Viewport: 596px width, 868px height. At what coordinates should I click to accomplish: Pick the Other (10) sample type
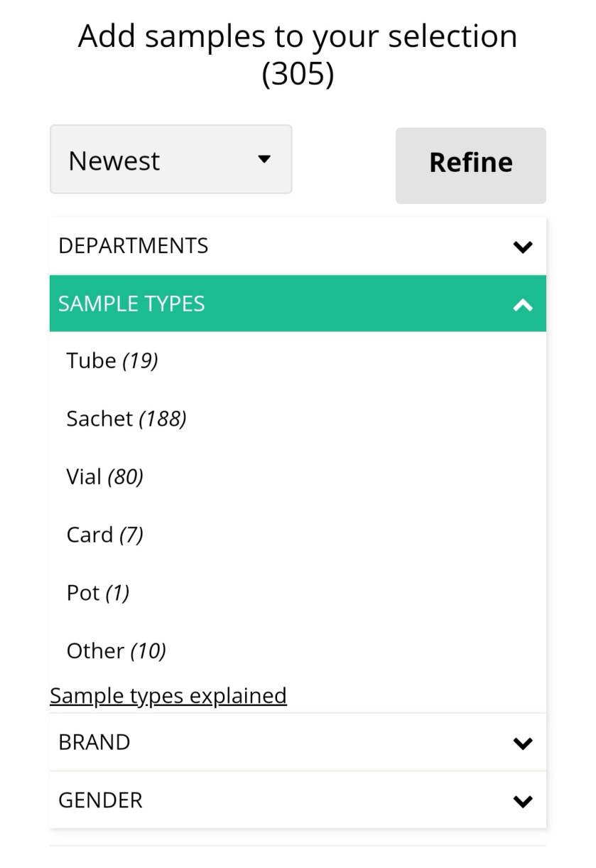[x=95, y=650]
